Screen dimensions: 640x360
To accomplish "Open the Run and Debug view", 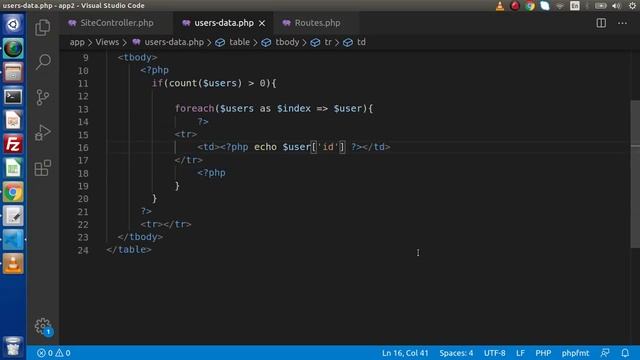I will click(42, 132).
